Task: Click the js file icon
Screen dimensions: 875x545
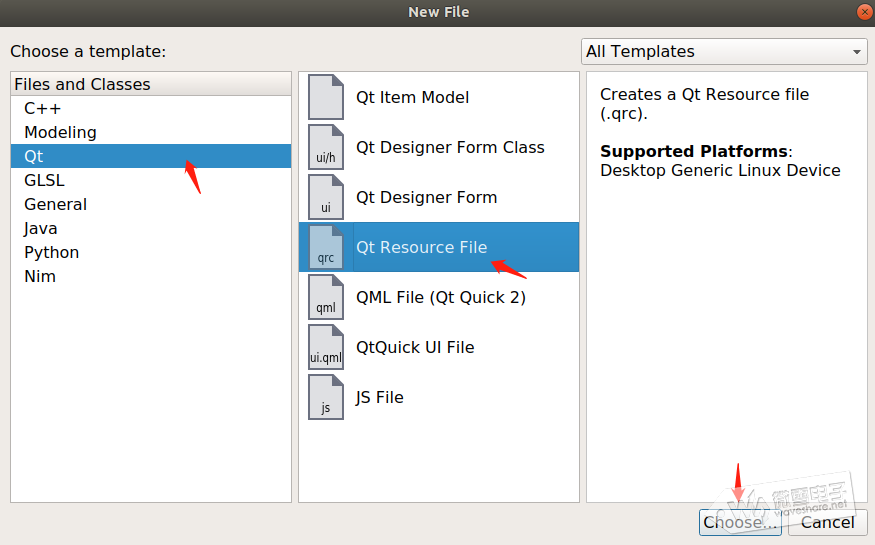Action: [326, 397]
